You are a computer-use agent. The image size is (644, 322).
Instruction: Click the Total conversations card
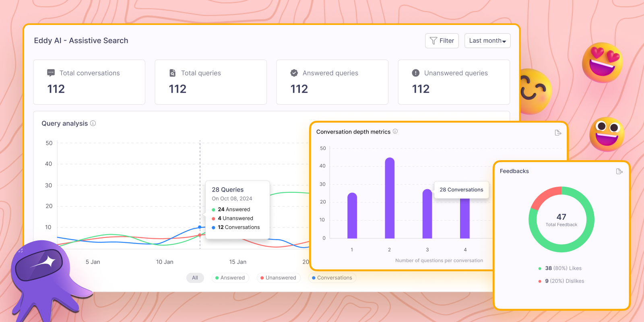(89, 82)
